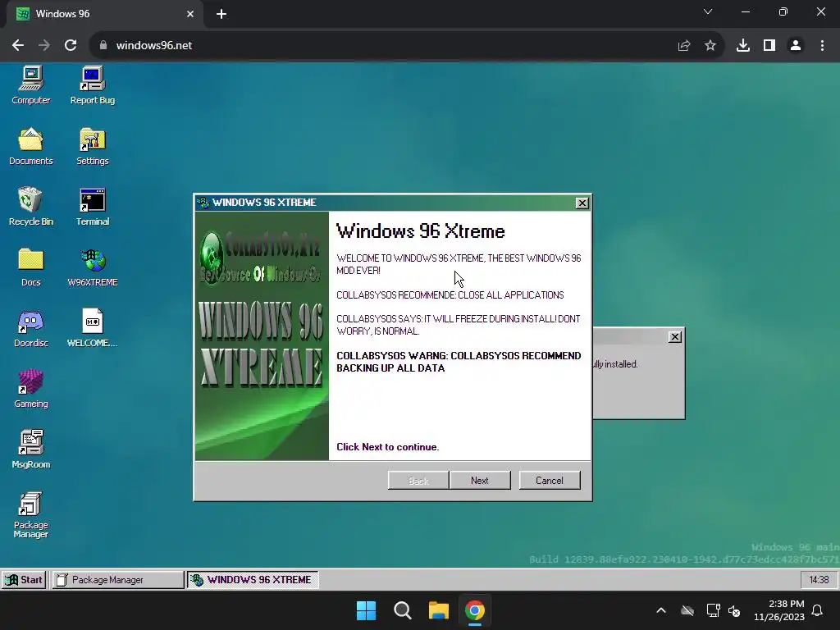Viewport: 840px width, 630px height.
Task: Launch the W96XTREME desktop icon
Action: tap(92, 267)
